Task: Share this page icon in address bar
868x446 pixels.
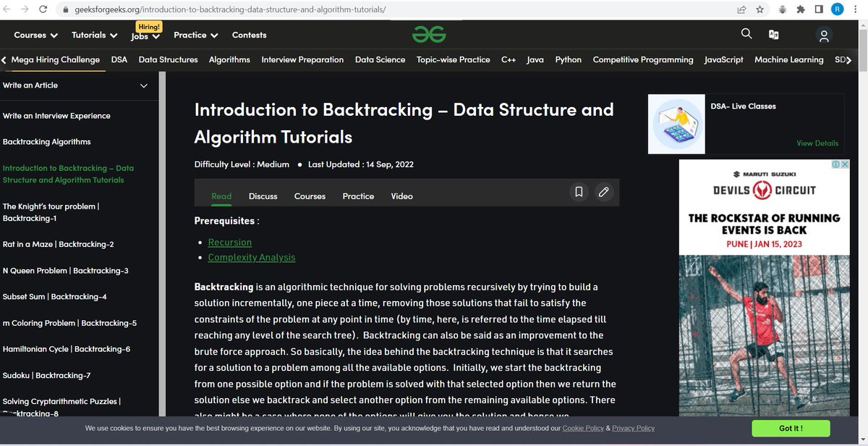Action: click(741, 10)
